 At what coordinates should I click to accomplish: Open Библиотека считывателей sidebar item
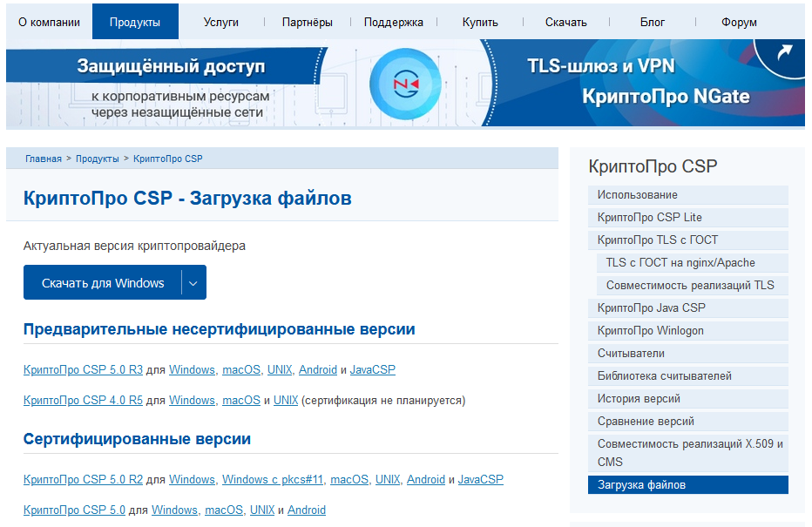pyautogui.click(x=688, y=376)
